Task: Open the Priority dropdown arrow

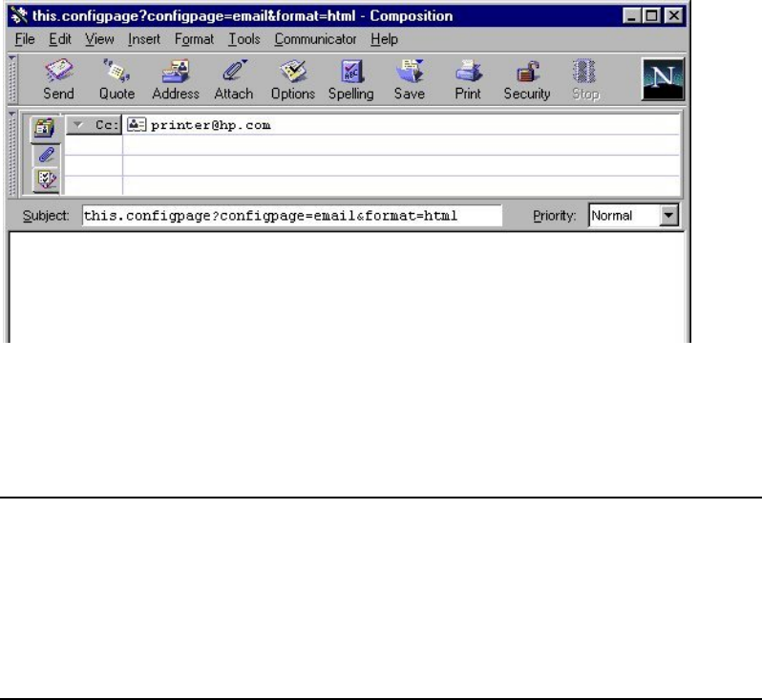Action: point(668,215)
